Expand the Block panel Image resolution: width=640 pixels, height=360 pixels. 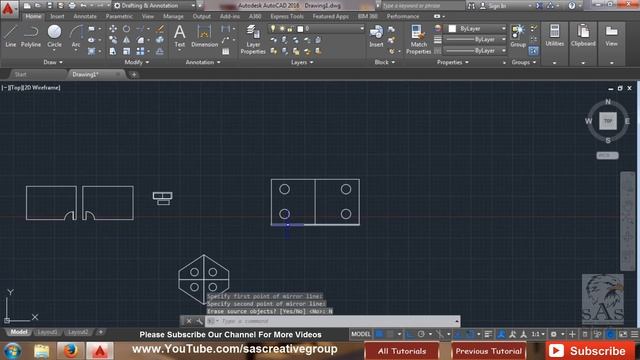pyautogui.click(x=384, y=62)
